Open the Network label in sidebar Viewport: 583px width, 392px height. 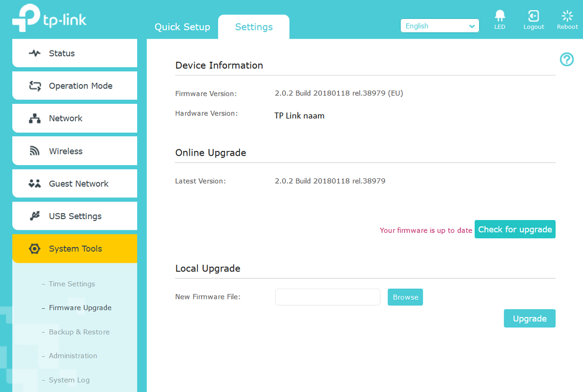pos(66,118)
